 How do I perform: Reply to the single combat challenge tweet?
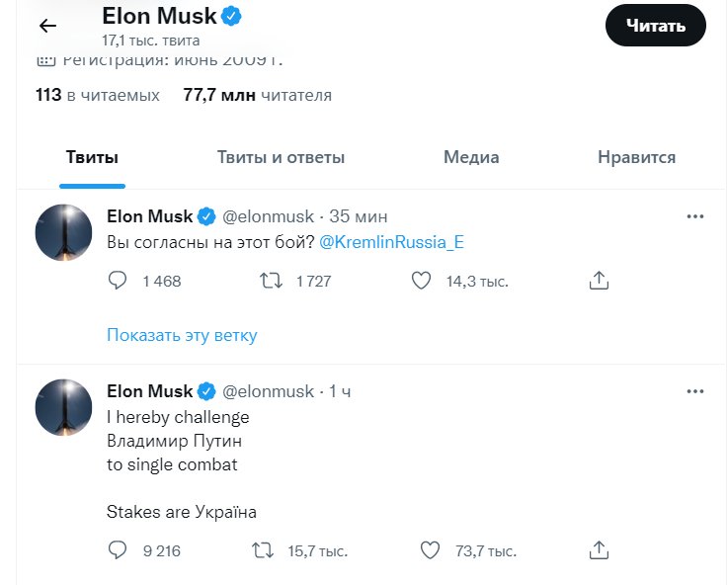[x=118, y=549]
